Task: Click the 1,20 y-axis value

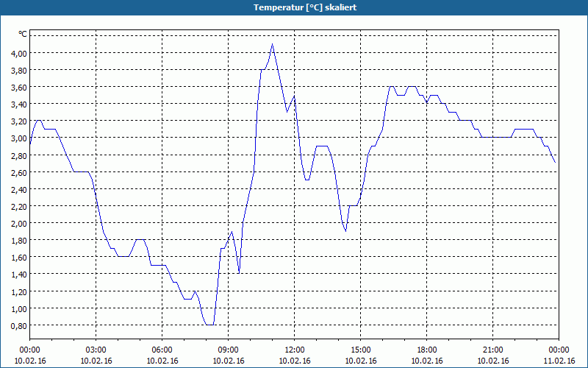Action: click(19, 292)
